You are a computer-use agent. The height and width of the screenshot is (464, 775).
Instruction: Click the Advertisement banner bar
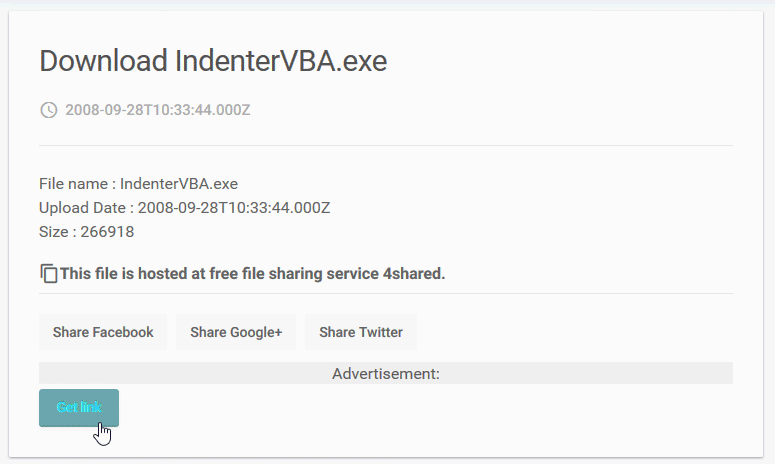point(386,373)
